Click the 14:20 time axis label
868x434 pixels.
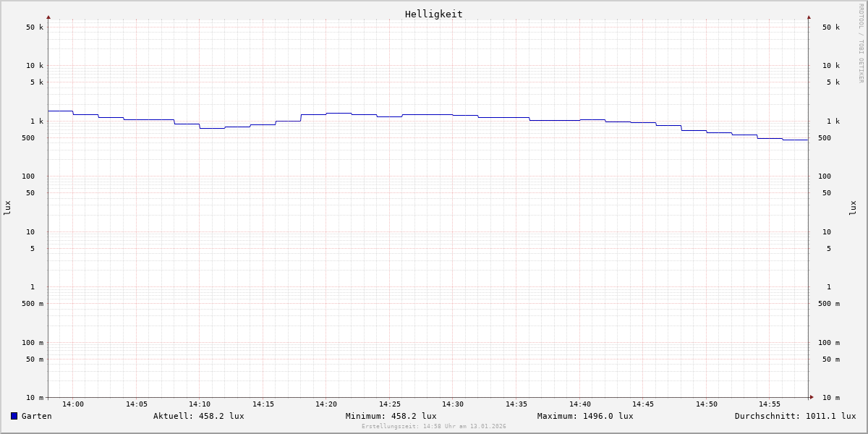[326, 404]
